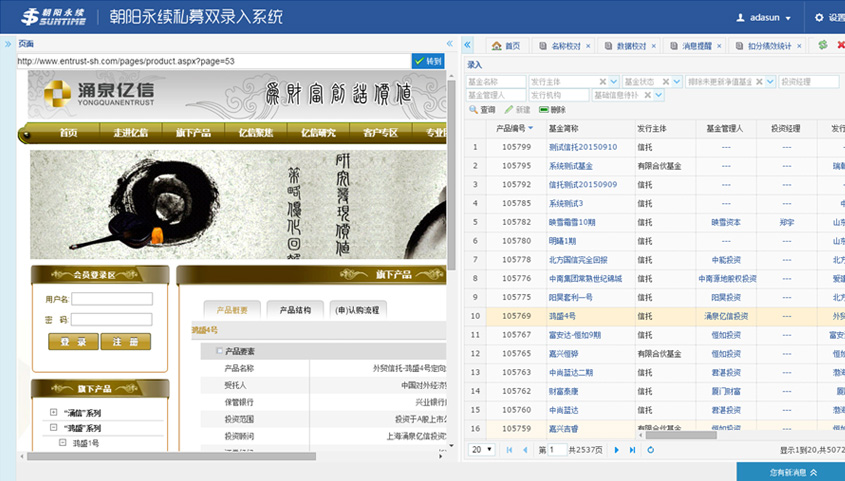Open the 发行主体 dropdown
Viewport: 845px width, 481px height.
point(614,82)
